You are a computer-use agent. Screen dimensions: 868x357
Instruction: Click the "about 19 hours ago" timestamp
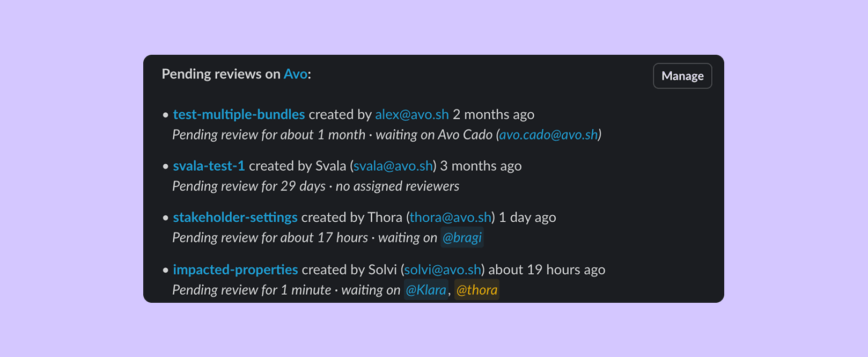(x=547, y=269)
